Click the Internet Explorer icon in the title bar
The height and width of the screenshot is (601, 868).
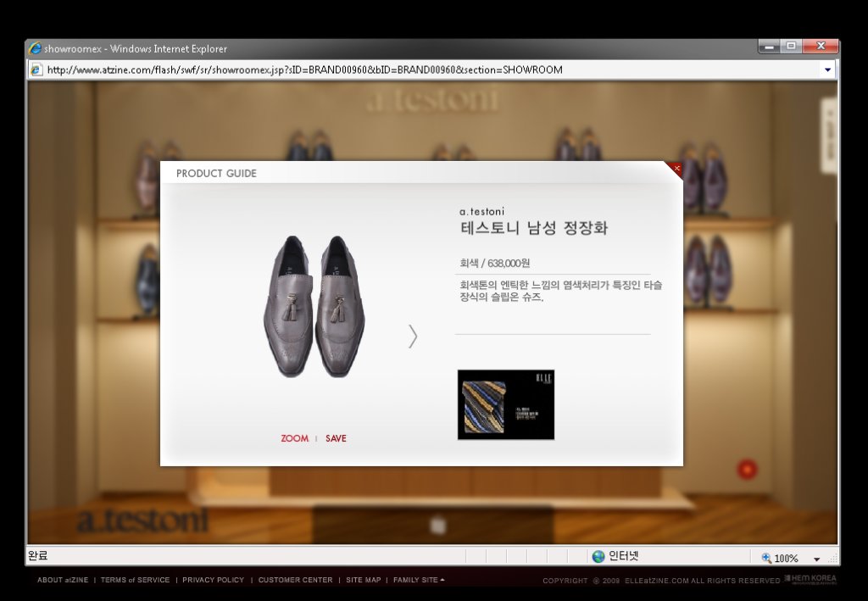click(36, 48)
